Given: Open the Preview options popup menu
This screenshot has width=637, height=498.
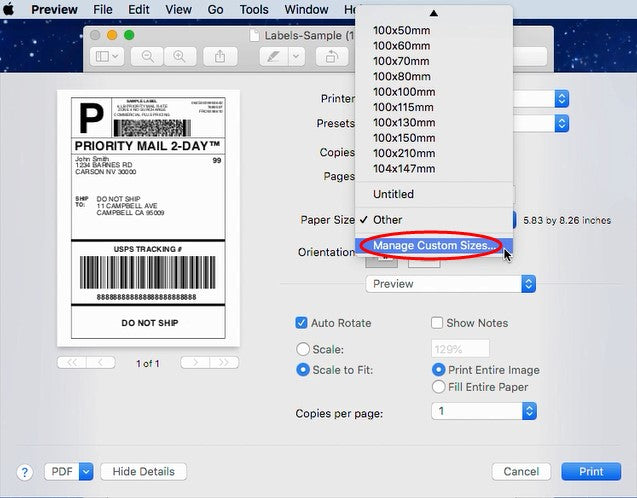Looking at the screenshot, I should (x=450, y=284).
